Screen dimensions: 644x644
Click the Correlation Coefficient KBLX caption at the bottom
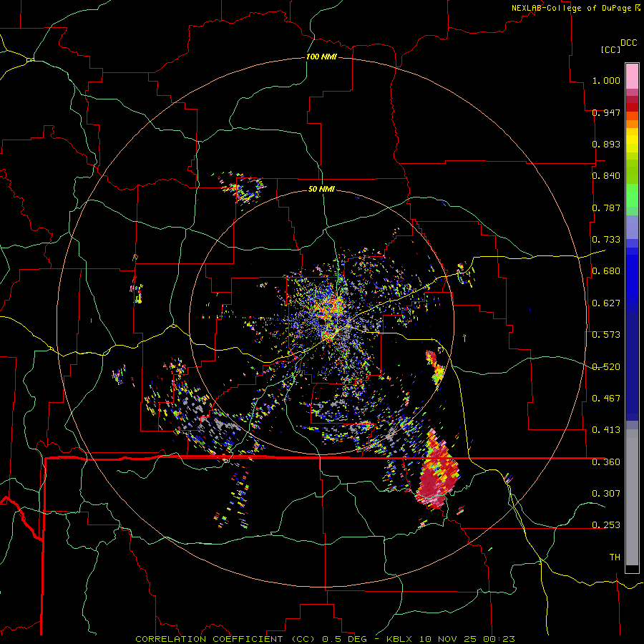[x=325, y=639]
